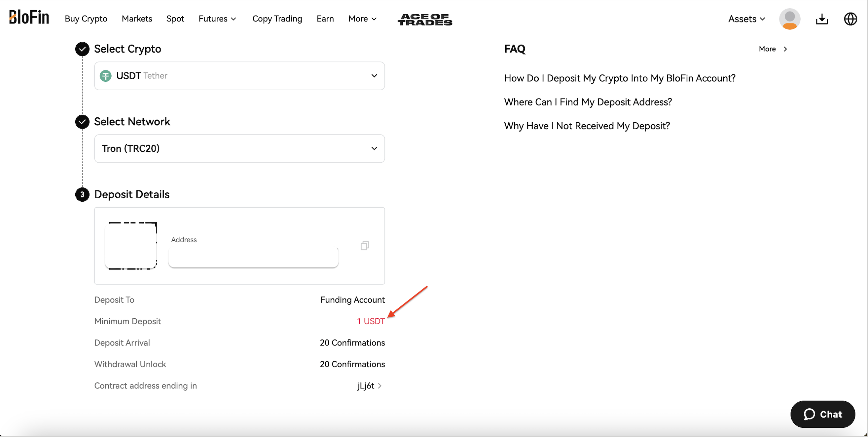Image resolution: width=868 pixels, height=437 pixels.
Task: Click the Minimum Deposit label
Action: [128, 321]
